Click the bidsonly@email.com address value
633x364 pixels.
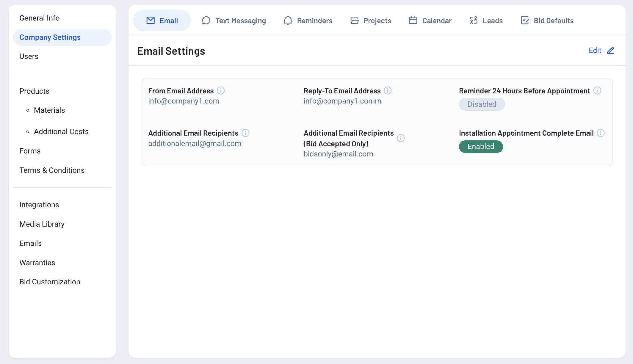pyautogui.click(x=338, y=154)
